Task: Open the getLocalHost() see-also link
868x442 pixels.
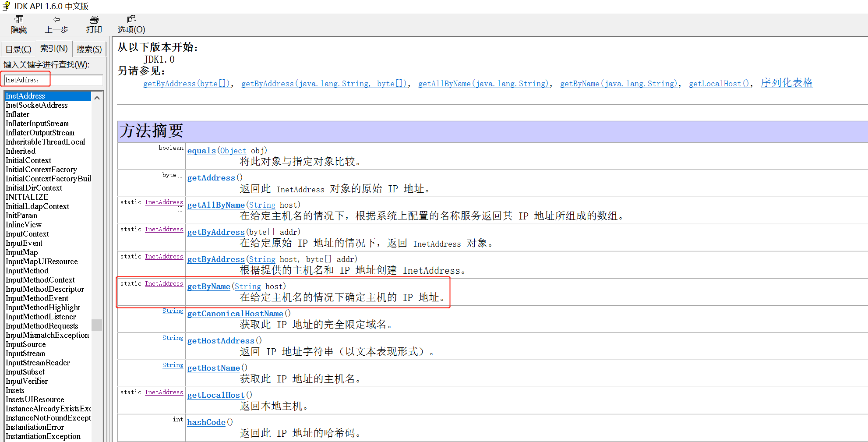Action: point(719,84)
